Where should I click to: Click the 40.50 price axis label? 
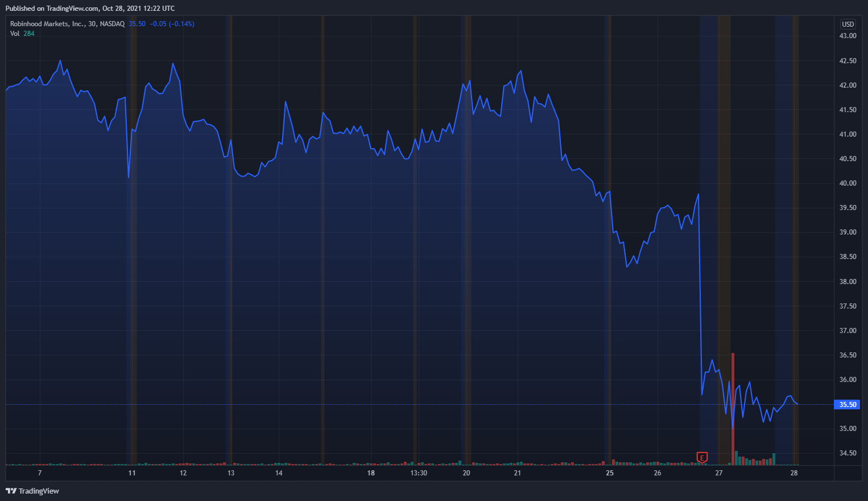point(848,159)
